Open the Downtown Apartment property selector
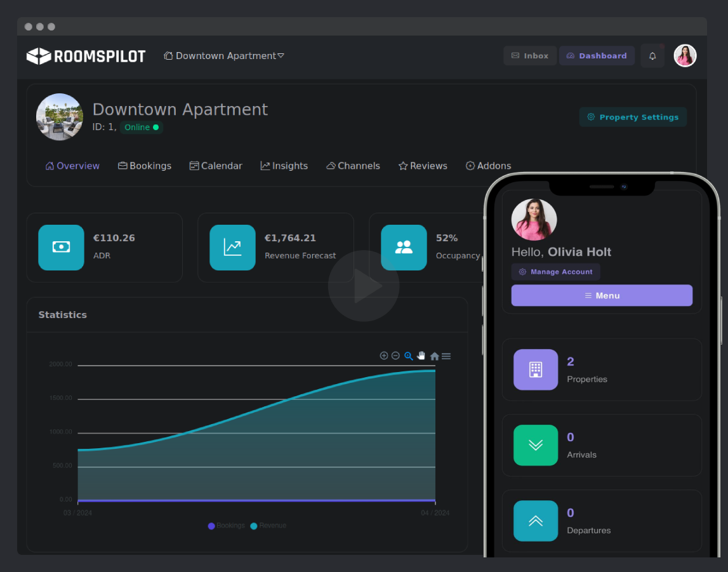Image resolution: width=728 pixels, height=572 pixels. (223, 56)
